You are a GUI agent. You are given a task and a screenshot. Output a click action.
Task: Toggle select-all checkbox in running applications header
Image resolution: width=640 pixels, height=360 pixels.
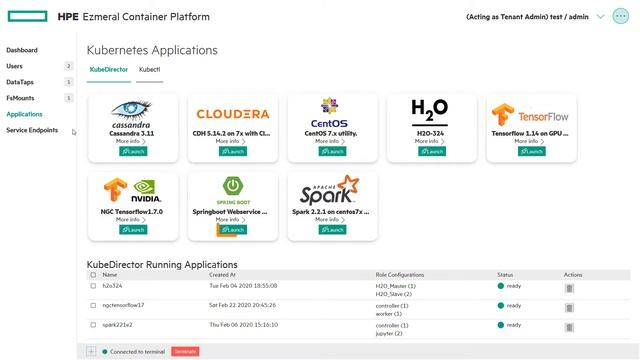(93, 275)
